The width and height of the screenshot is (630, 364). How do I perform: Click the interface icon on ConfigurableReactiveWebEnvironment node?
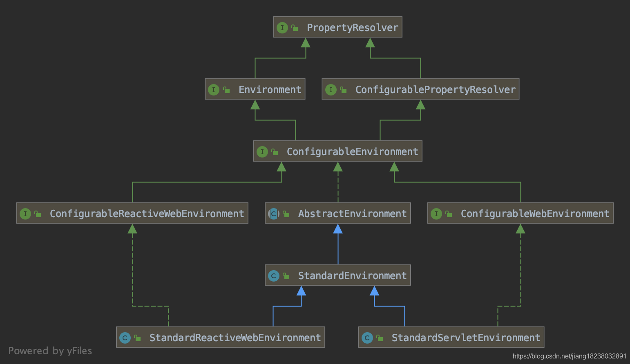point(25,214)
